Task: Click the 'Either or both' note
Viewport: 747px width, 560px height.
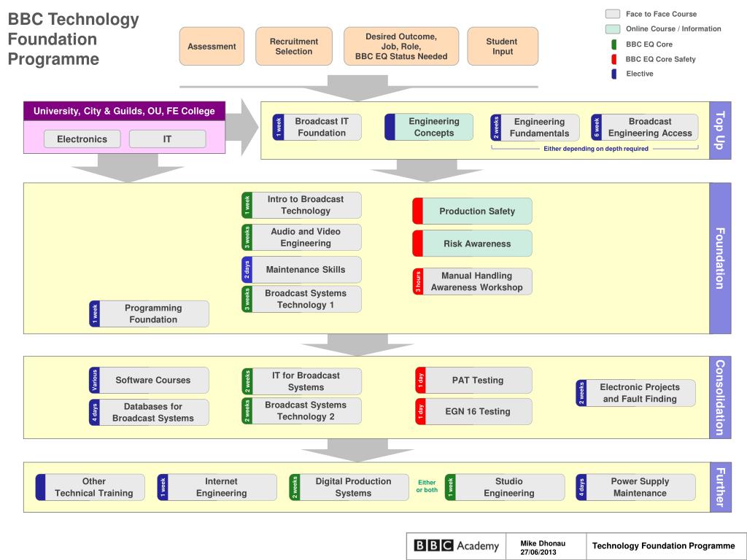Action: click(x=427, y=486)
